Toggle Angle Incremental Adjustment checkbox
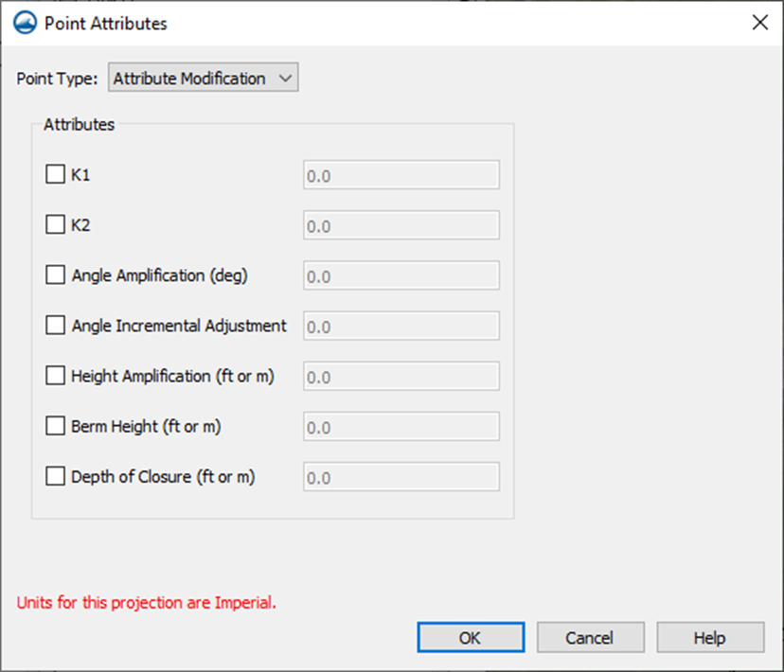The height and width of the screenshot is (672, 784). [x=55, y=326]
